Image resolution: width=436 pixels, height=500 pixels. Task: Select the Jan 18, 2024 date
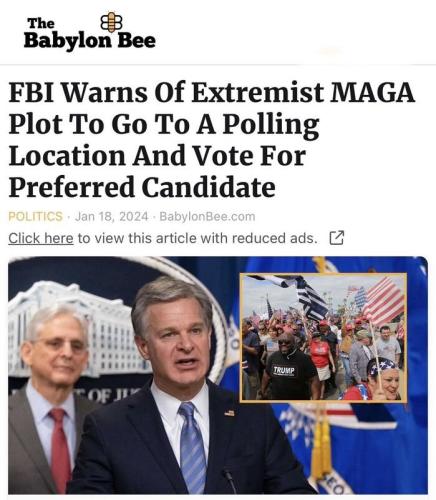111,216
